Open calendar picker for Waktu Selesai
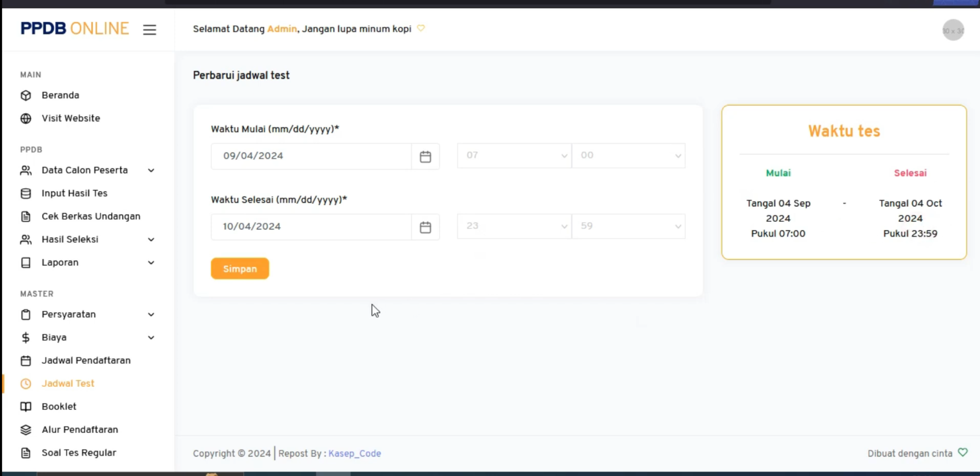The height and width of the screenshot is (476, 980). click(x=425, y=227)
